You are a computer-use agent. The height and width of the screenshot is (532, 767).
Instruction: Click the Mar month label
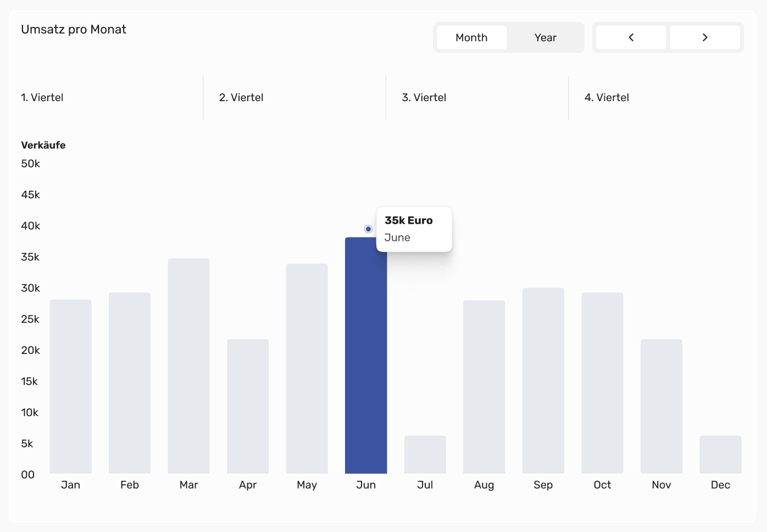tap(188, 485)
